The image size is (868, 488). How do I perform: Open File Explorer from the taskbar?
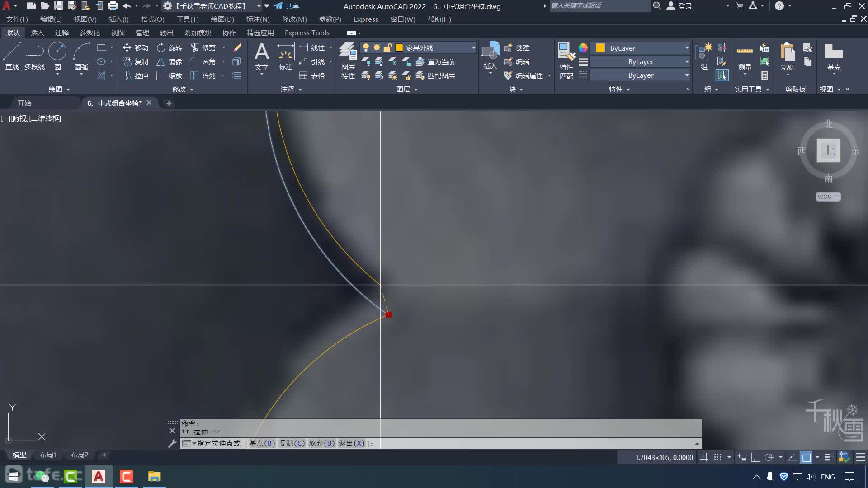154,476
